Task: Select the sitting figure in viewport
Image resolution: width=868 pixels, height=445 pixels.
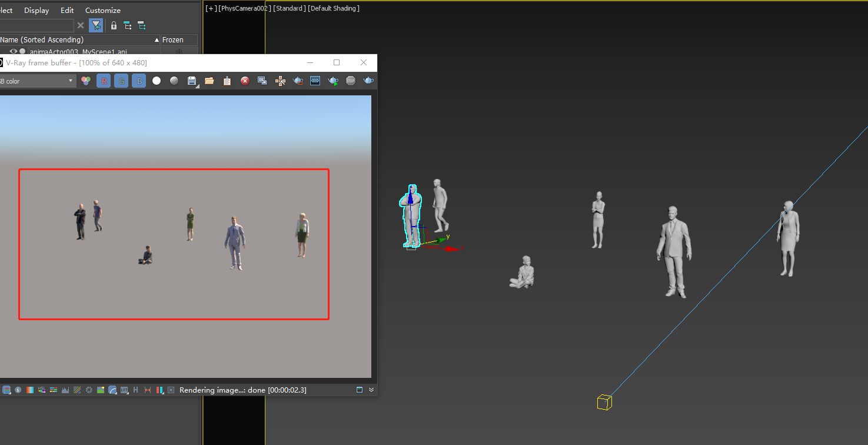Action: pos(522,273)
